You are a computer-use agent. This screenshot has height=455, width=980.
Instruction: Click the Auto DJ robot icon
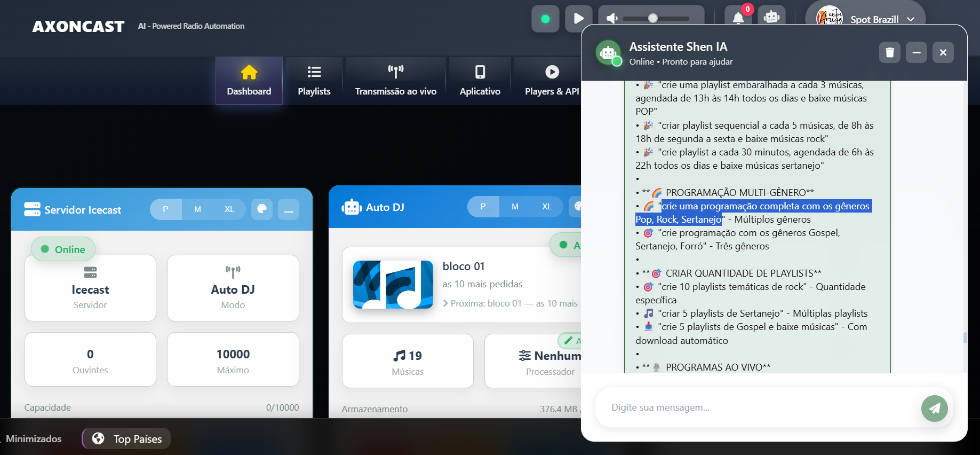pyautogui.click(x=351, y=207)
